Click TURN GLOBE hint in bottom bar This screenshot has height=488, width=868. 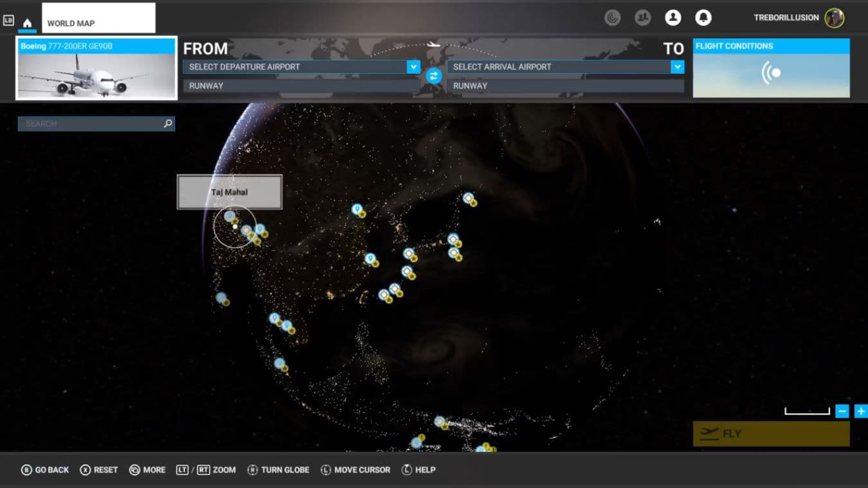[278, 470]
